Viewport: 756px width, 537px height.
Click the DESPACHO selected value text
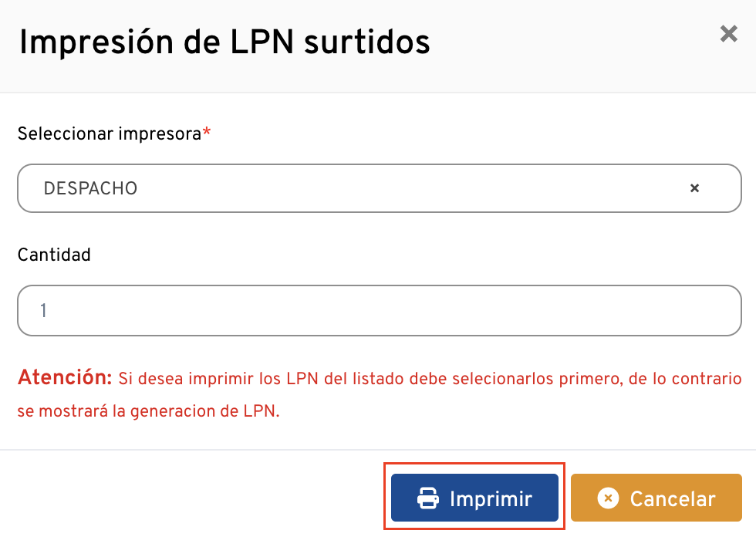pyautogui.click(x=90, y=188)
